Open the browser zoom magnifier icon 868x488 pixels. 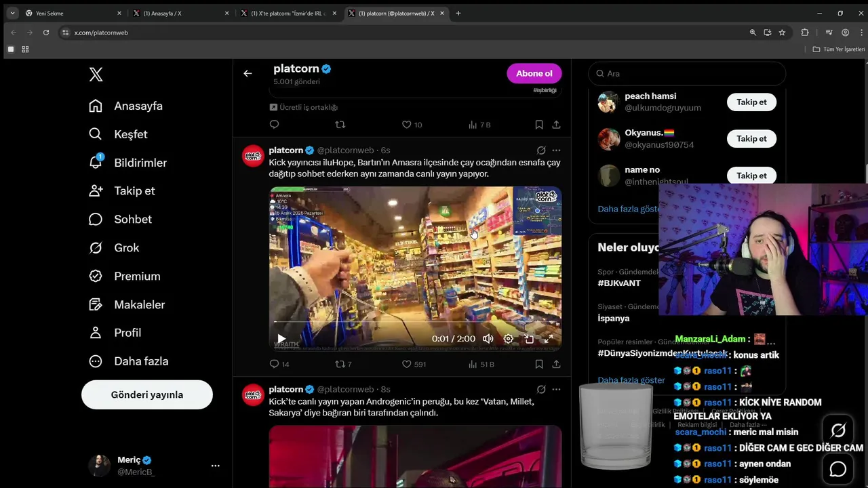pyautogui.click(x=753, y=32)
